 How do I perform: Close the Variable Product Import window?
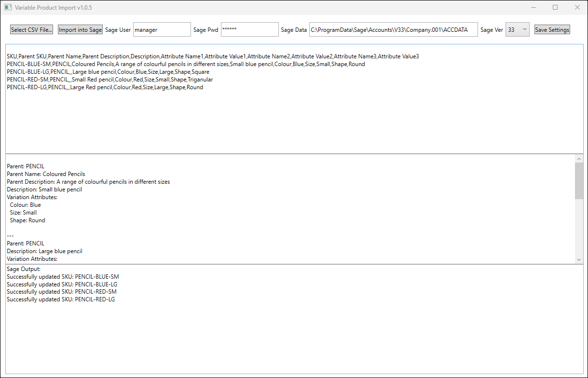pos(577,7)
